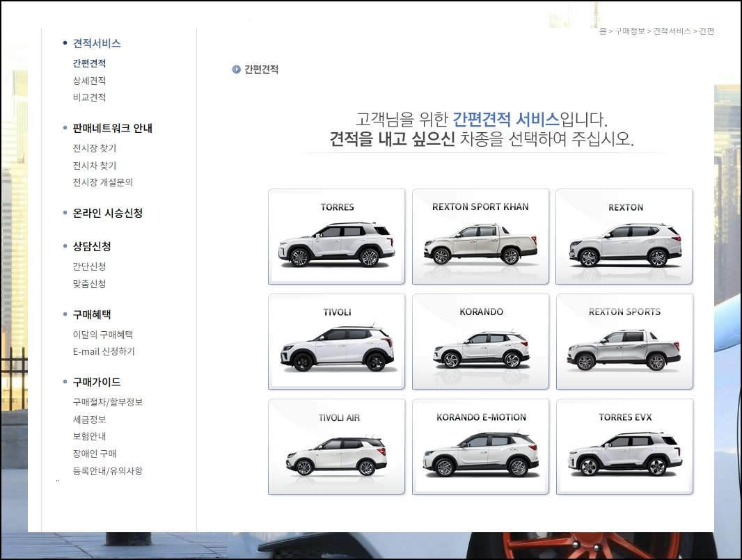Open 구매가이드 section heading
The image size is (742, 560).
(x=97, y=382)
